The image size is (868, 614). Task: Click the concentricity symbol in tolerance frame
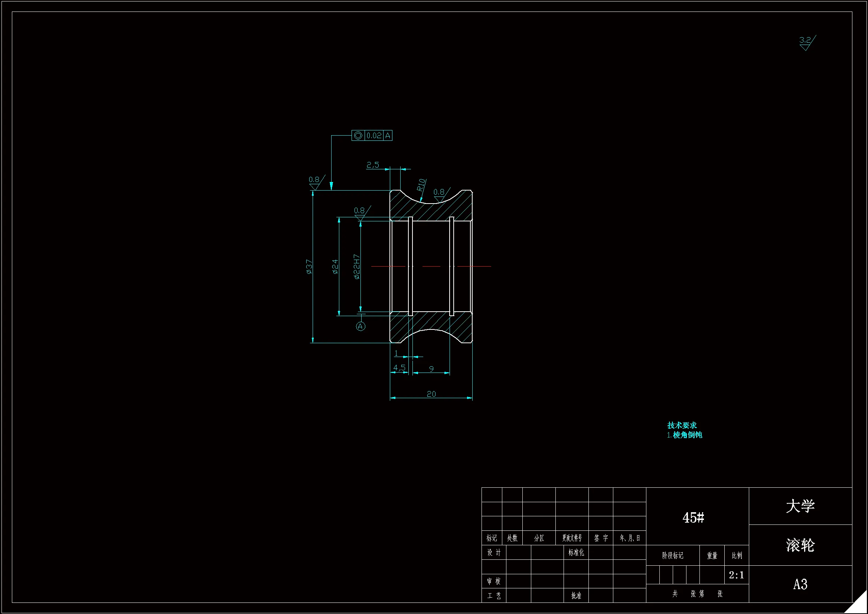coord(358,136)
